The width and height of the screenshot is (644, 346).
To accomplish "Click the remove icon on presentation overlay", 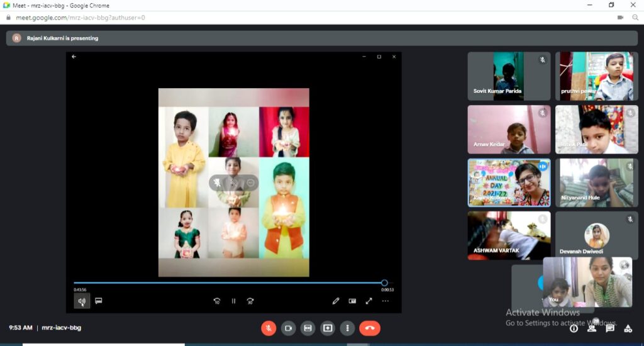I will coord(250,183).
